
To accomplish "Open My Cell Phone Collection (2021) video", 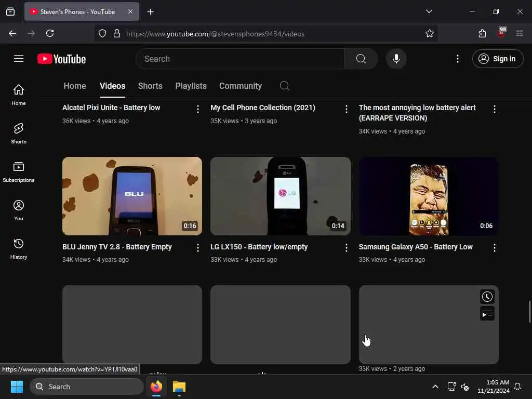I will (x=262, y=108).
